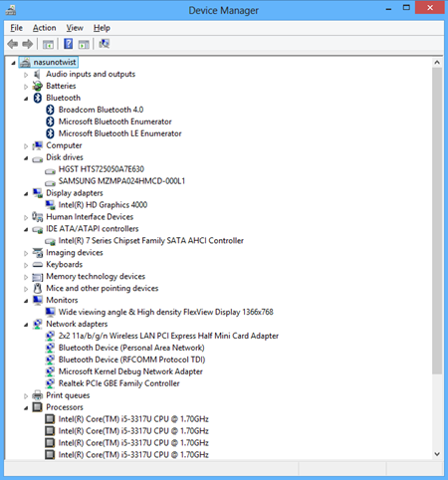Expand the Human Interface Devices category

(26, 217)
